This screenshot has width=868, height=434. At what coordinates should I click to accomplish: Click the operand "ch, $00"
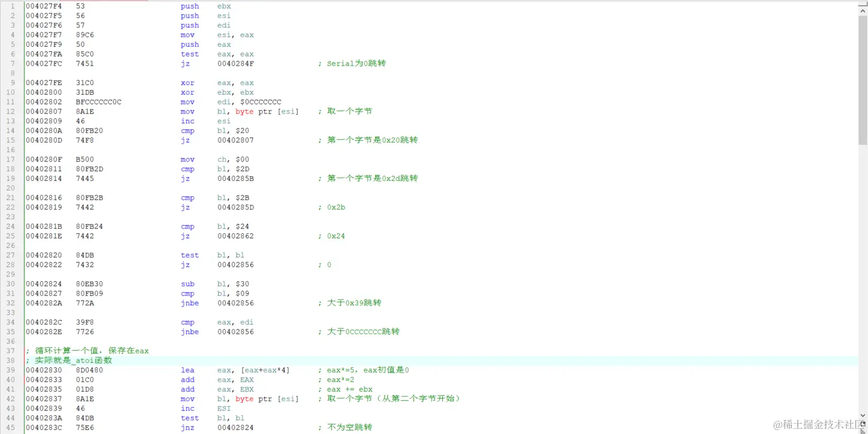click(x=233, y=160)
